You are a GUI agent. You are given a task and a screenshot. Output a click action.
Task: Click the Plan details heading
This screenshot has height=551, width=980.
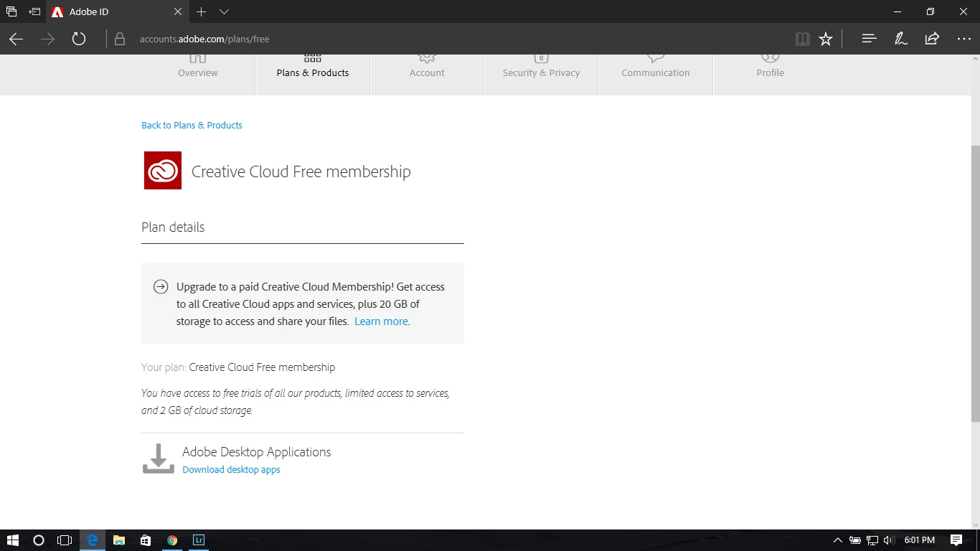[173, 227]
